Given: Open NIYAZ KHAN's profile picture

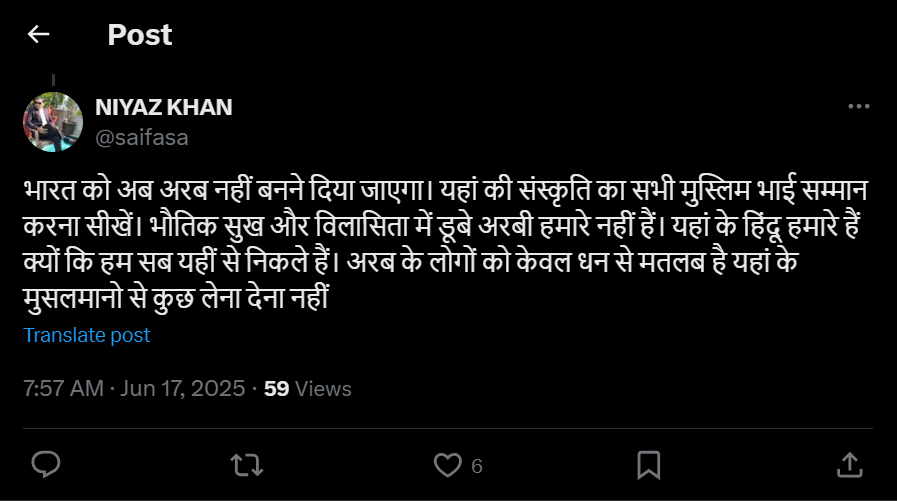Looking at the screenshot, I should point(52,122).
